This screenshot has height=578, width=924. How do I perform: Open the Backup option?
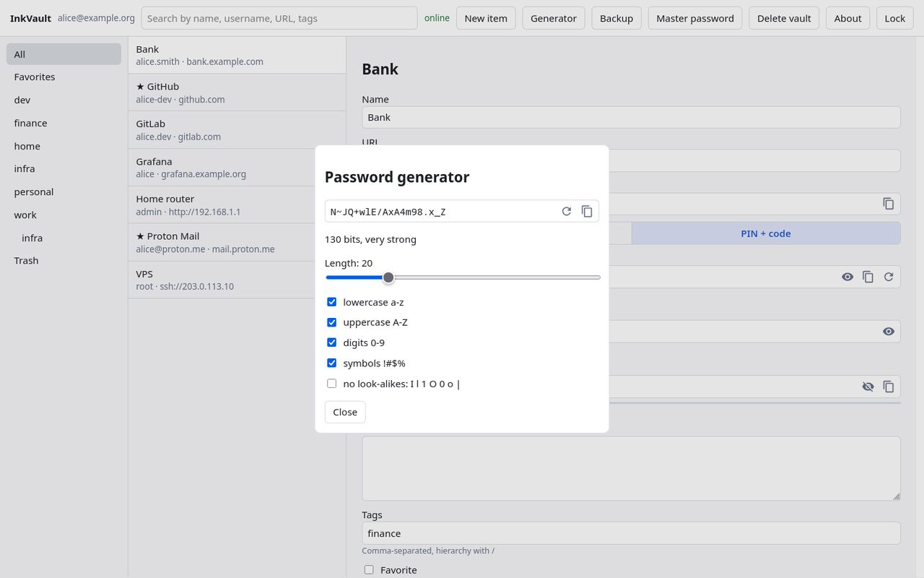(x=616, y=18)
